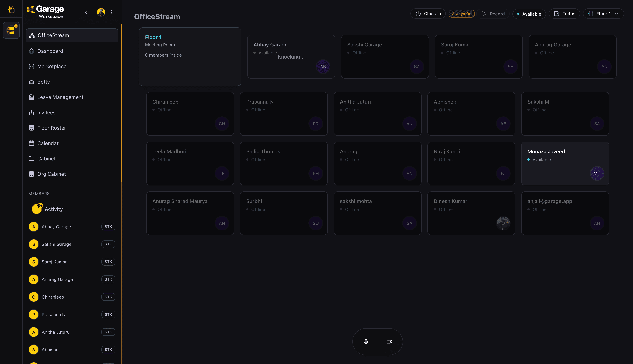Collapse the MEMBERS section chevron
Screen dimensions: 633x364
point(111,194)
